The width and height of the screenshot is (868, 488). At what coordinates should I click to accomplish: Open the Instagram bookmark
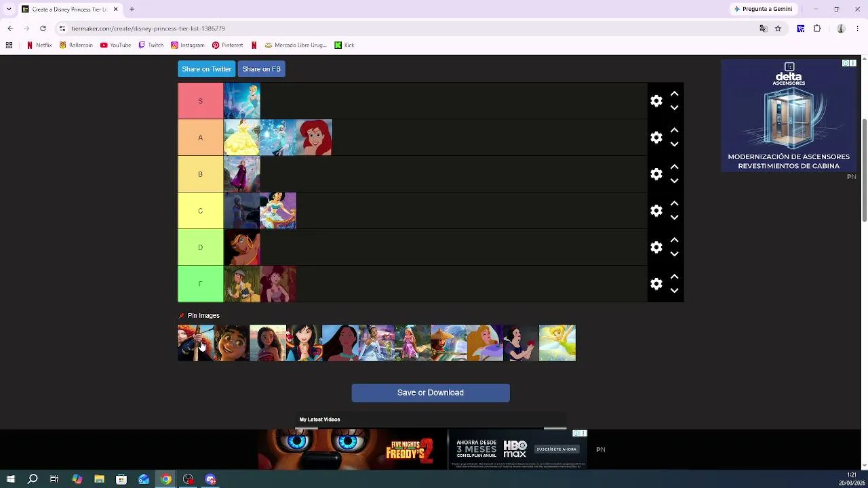click(188, 45)
